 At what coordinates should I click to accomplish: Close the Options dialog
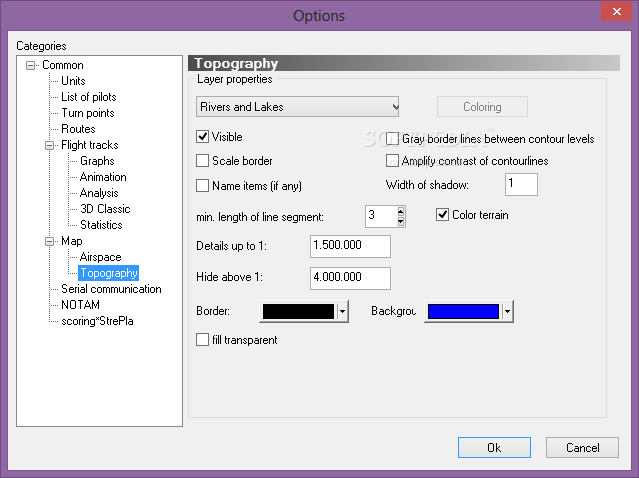617,11
